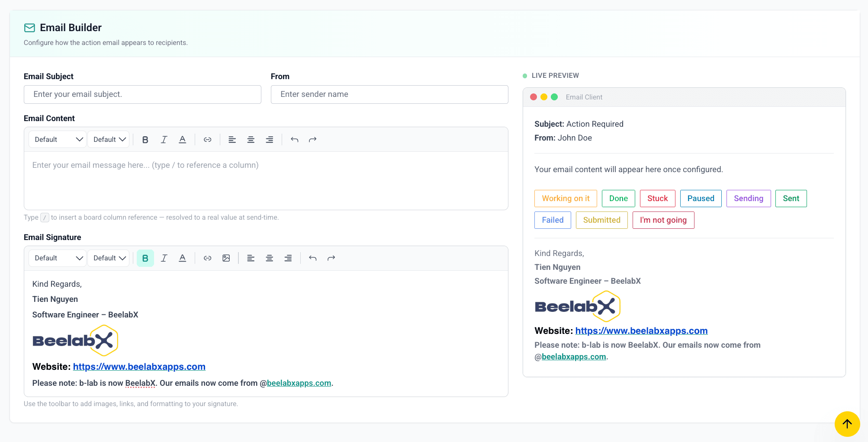Click the Stuck preview button

point(657,199)
